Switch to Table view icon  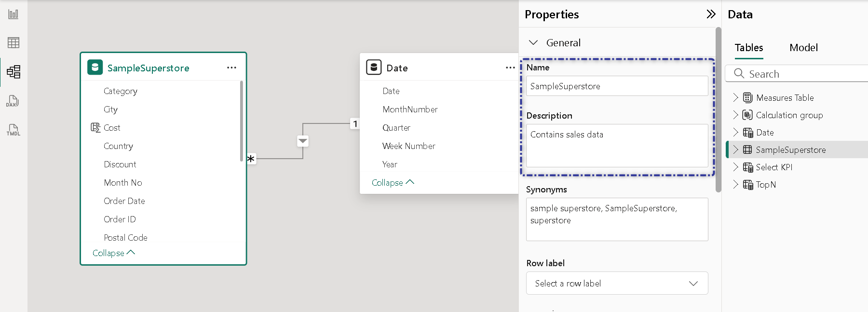(x=14, y=42)
